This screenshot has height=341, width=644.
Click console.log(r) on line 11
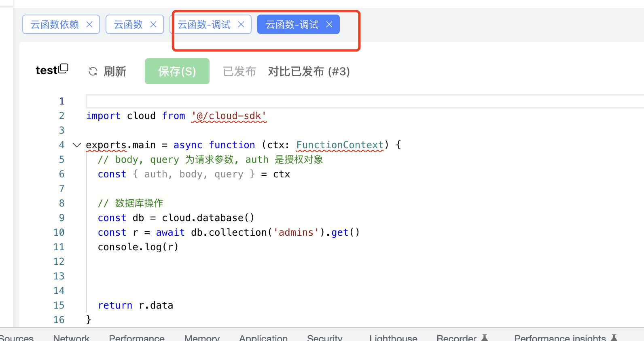pyautogui.click(x=138, y=247)
